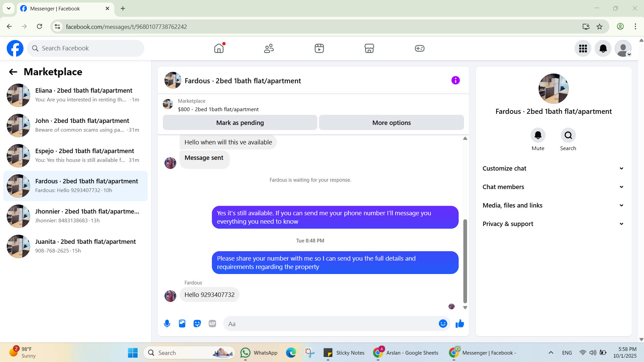Open the account profile avatar menu
This screenshot has height=362, width=644.
pos(623,48)
